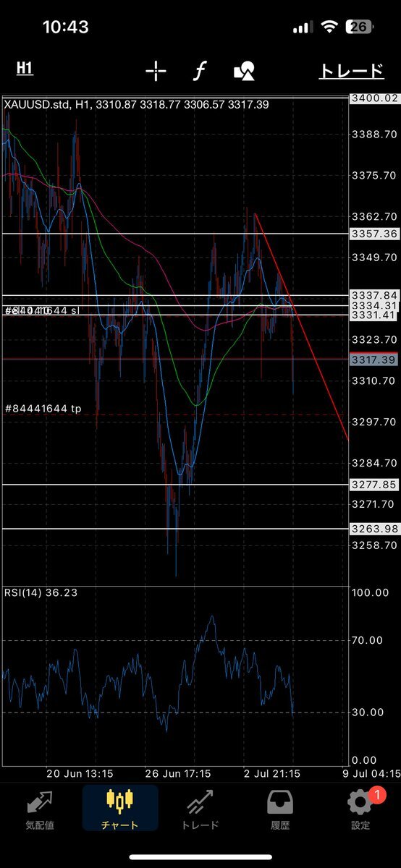
Task: Tap the RSI(14) 36.23 indicator label
Action: point(41,592)
